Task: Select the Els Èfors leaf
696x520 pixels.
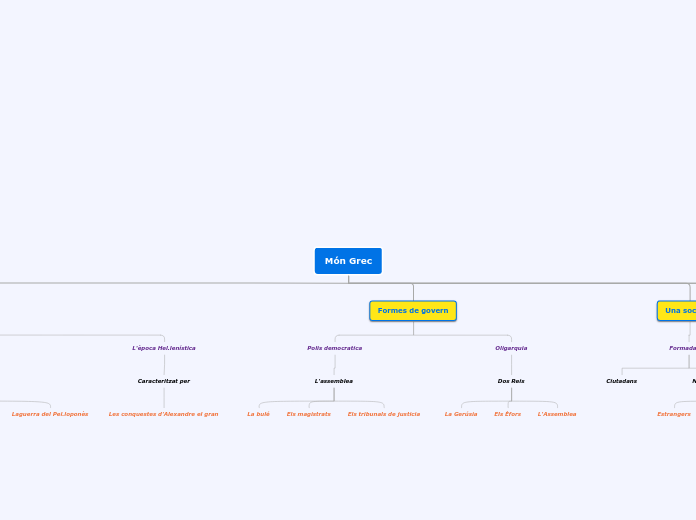Action: point(508,414)
